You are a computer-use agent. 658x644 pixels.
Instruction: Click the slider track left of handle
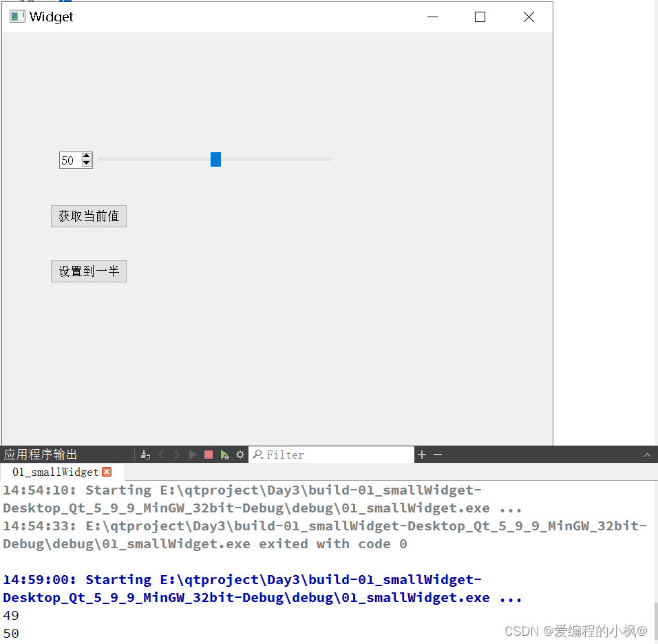155,159
